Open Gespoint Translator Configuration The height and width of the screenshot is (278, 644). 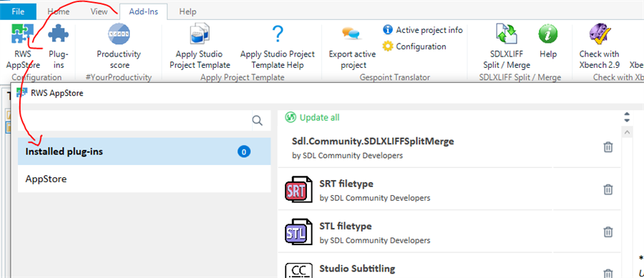click(x=414, y=46)
